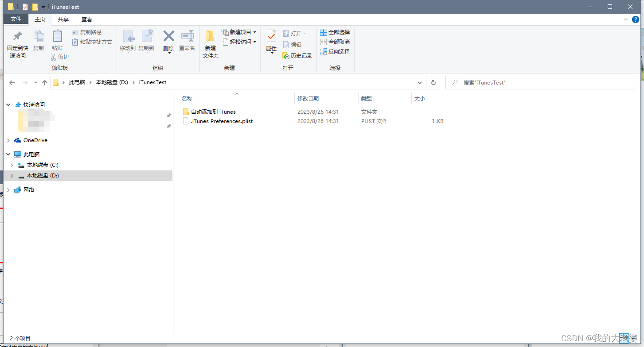Click 反向选择 invert selection
Viewport: 644px width, 347px height.
pos(335,52)
